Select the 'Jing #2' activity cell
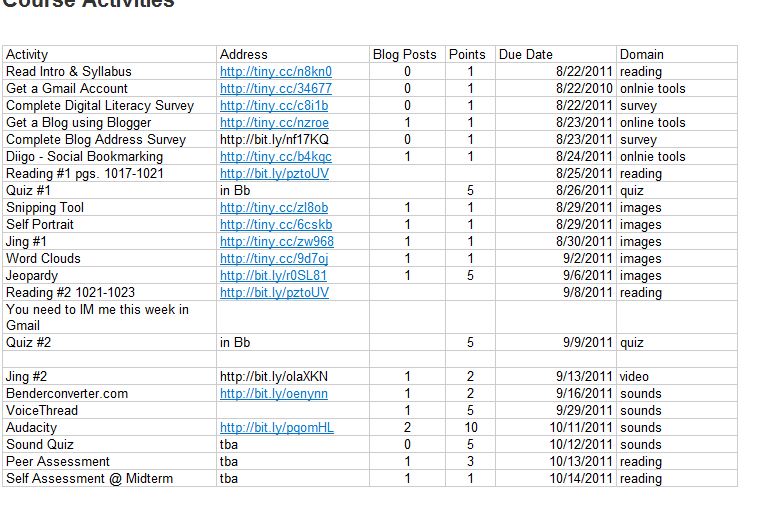The width and height of the screenshot is (758, 507). (x=109, y=376)
